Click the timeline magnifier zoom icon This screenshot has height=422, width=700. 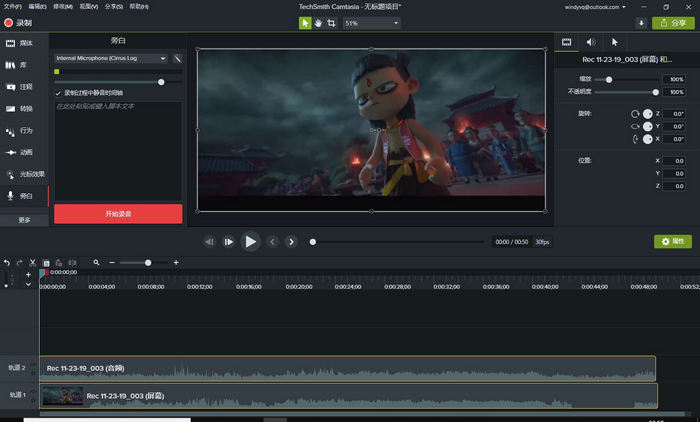96,263
